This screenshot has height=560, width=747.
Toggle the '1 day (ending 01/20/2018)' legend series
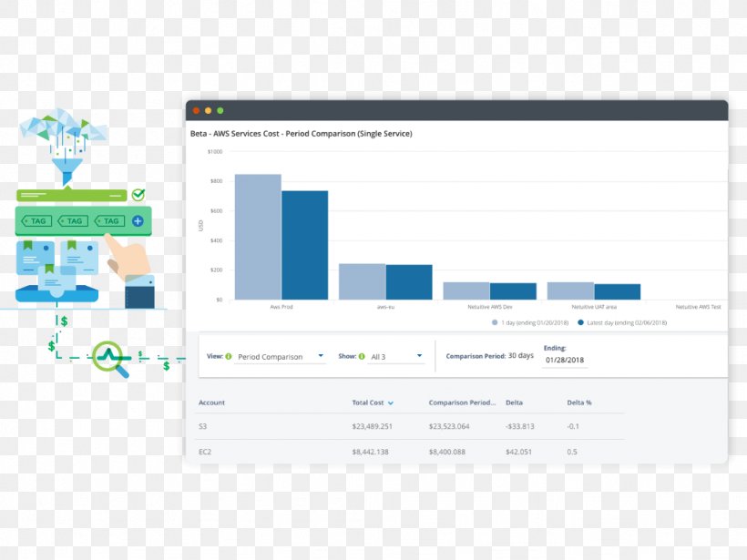tap(530, 323)
